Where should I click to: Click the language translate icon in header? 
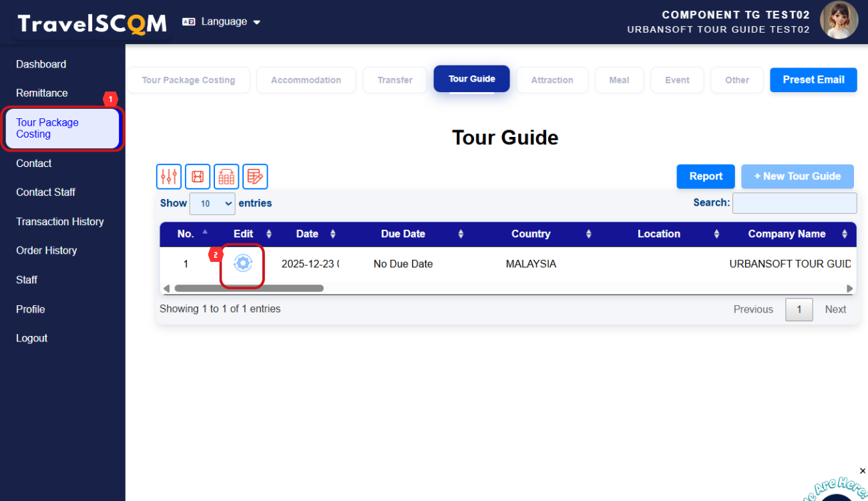[x=189, y=22]
